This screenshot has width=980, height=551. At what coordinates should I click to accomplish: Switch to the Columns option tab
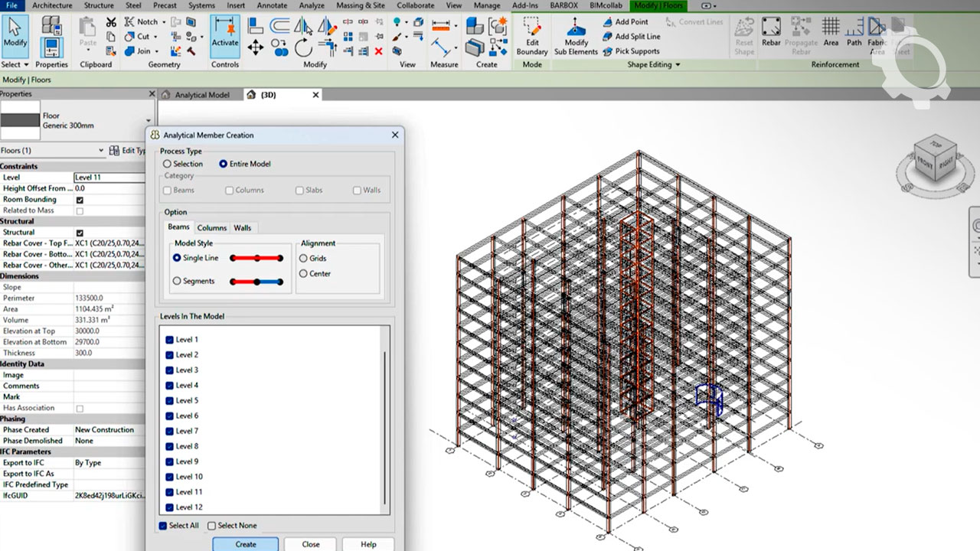[211, 227]
